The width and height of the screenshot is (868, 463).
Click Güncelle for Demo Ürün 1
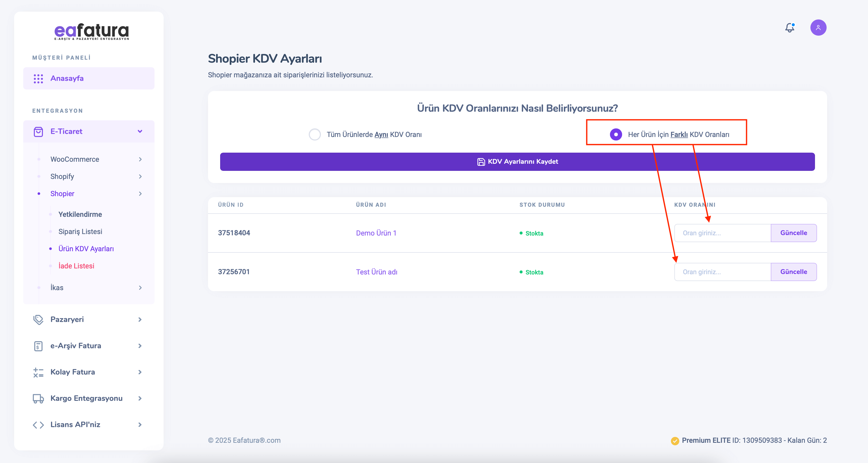(794, 233)
